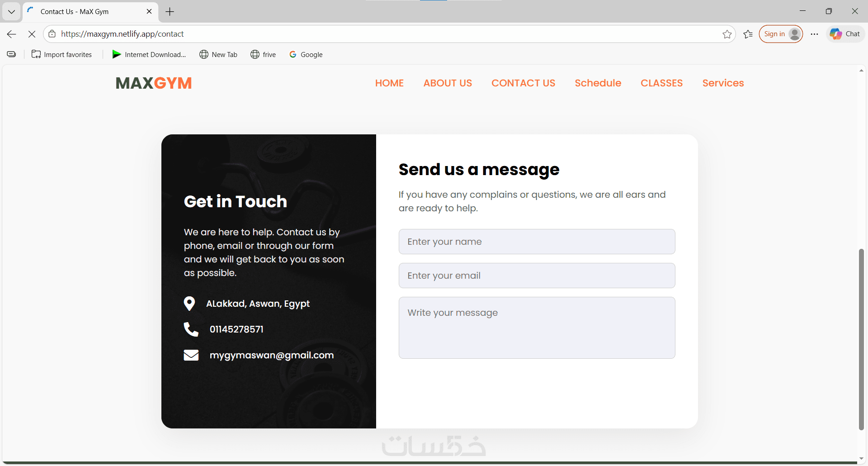
Task: Open Internet Download bookmark
Action: pos(149,54)
